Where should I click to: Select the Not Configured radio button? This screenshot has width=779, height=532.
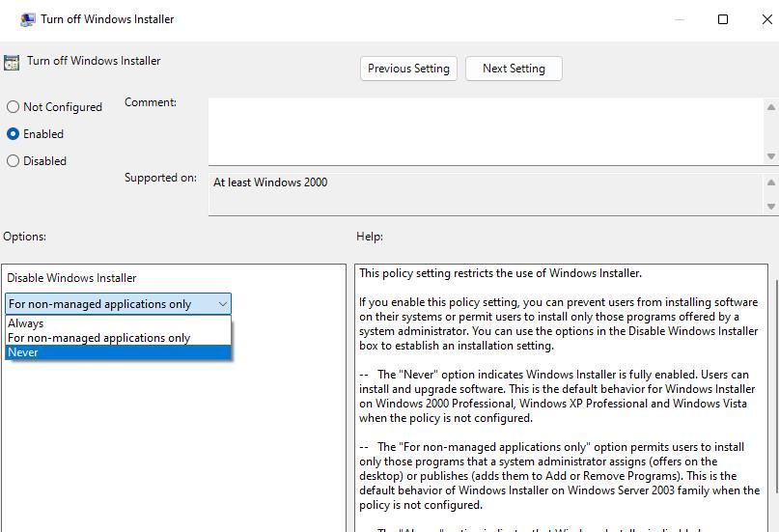[13, 107]
